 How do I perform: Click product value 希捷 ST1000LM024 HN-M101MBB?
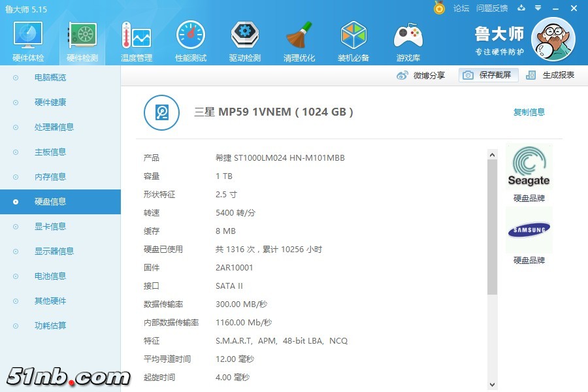[280, 158]
